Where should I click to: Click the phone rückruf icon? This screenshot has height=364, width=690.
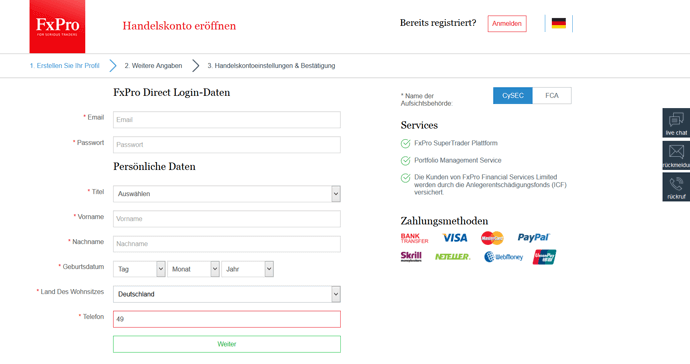(676, 187)
